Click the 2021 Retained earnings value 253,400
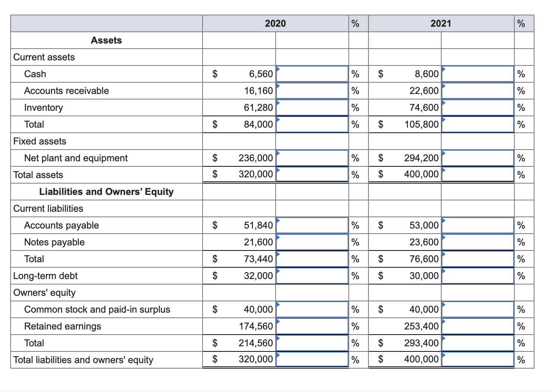Viewport: 552px width, 392px height. click(x=421, y=326)
